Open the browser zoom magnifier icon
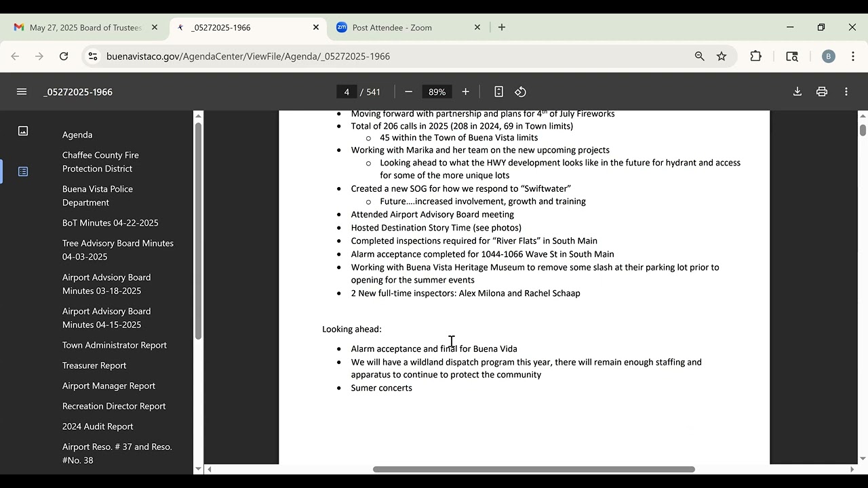Screen dimensions: 868x488 pyautogui.click(x=700, y=56)
